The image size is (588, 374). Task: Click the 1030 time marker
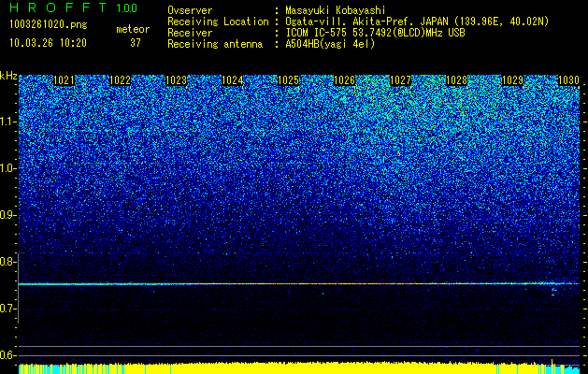point(569,80)
